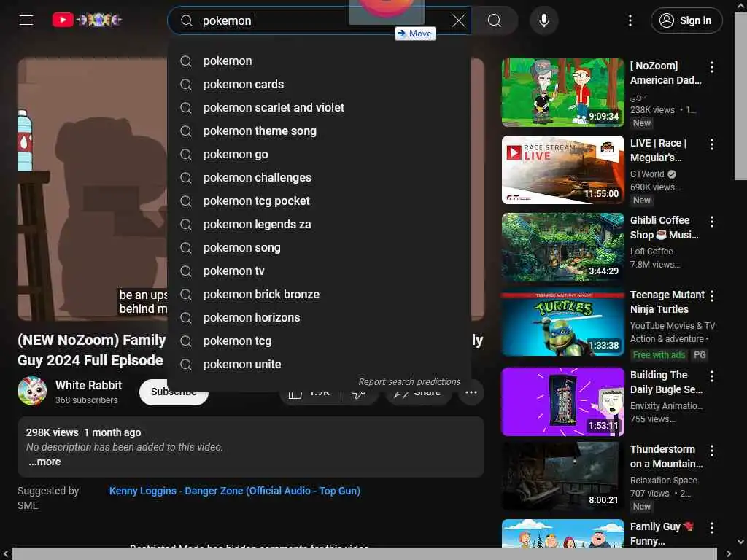
Task: Click the horizontal scrollbar right arrow
Action: tap(729, 554)
